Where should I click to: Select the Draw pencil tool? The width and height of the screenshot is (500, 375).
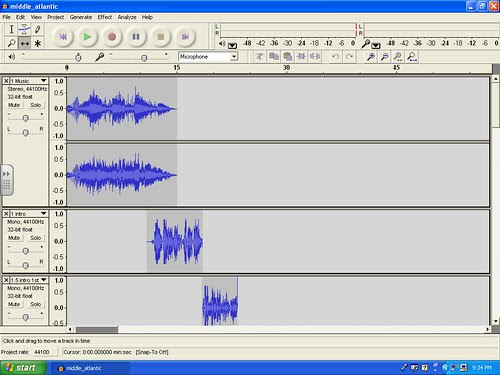point(38,29)
